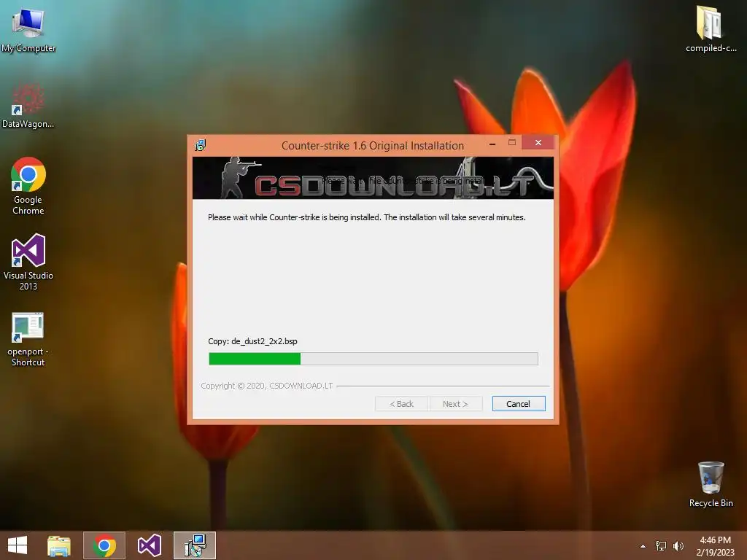747x560 pixels.
Task: Cancel the Counter-strike installation
Action: pyautogui.click(x=519, y=404)
